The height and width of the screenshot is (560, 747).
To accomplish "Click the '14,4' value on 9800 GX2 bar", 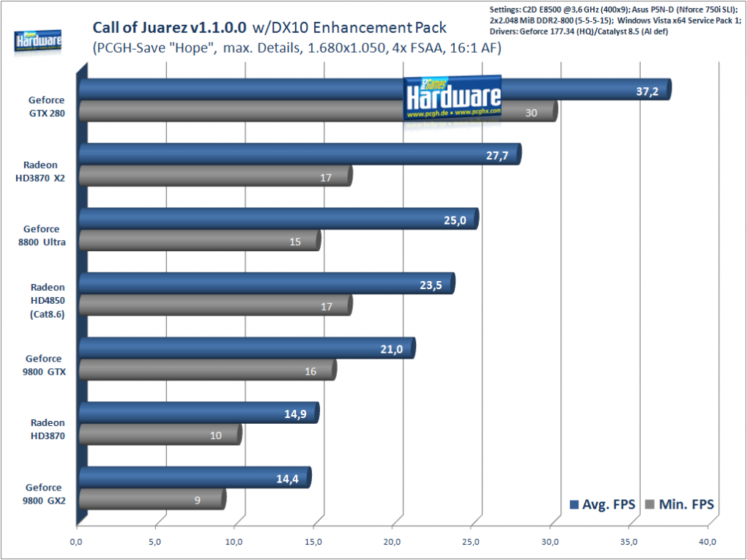I will [287, 479].
